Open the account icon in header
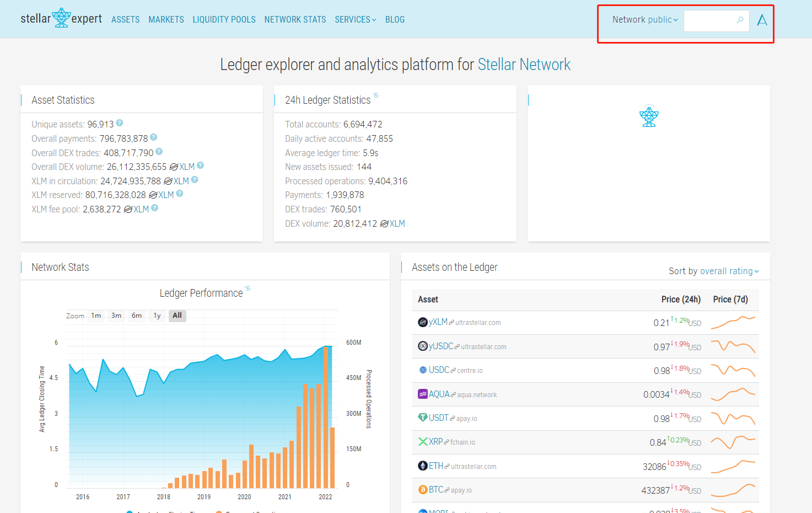This screenshot has height=513, width=812. tap(762, 20)
